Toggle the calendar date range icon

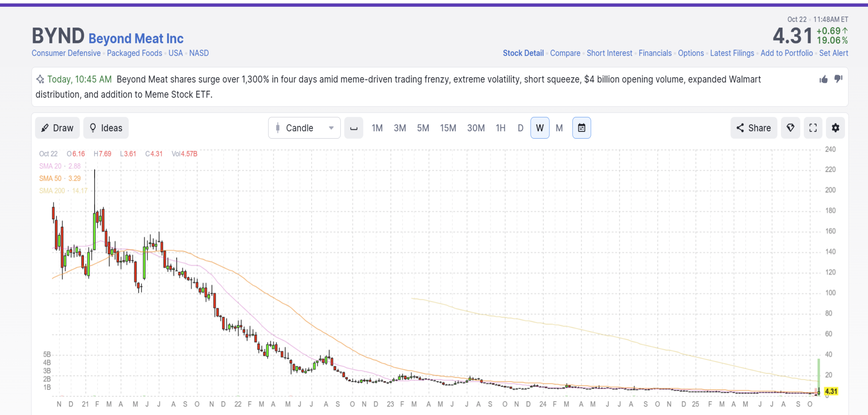click(581, 128)
